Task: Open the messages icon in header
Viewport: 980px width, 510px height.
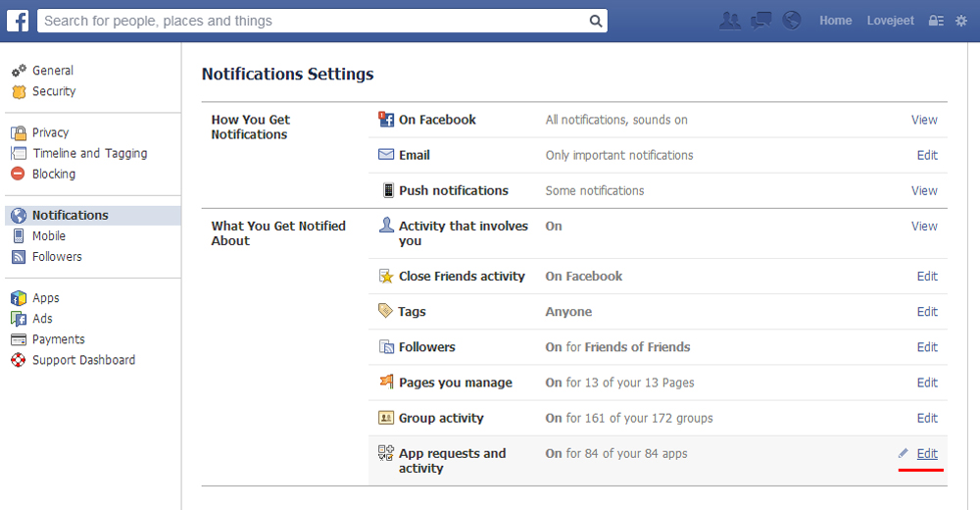Action: click(x=760, y=21)
